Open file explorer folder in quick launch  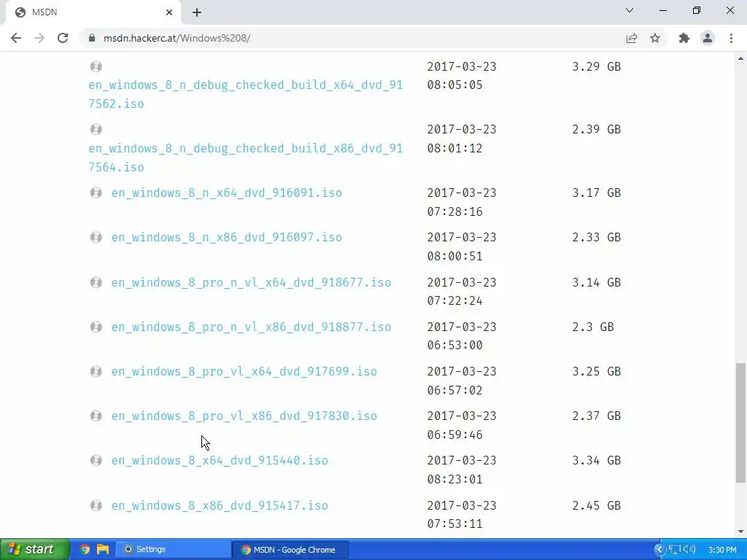102,550
